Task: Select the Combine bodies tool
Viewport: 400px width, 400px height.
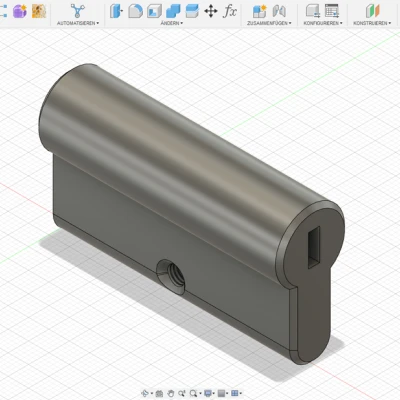Action: (x=173, y=11)
